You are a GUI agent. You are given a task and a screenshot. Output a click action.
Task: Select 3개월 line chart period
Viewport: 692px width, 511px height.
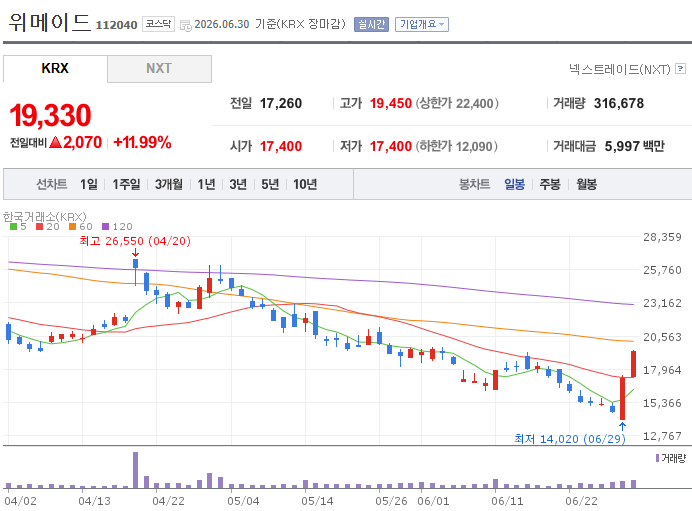pos(169,184)
